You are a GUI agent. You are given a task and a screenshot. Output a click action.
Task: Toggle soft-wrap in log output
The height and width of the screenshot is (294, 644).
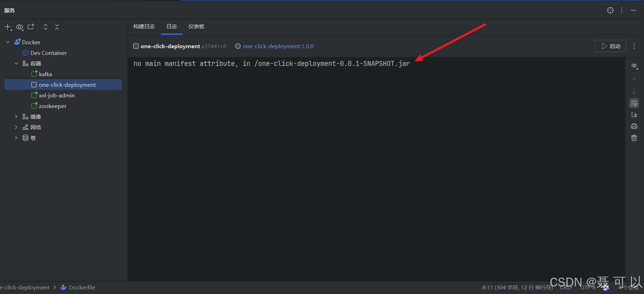tap(634, 103)
